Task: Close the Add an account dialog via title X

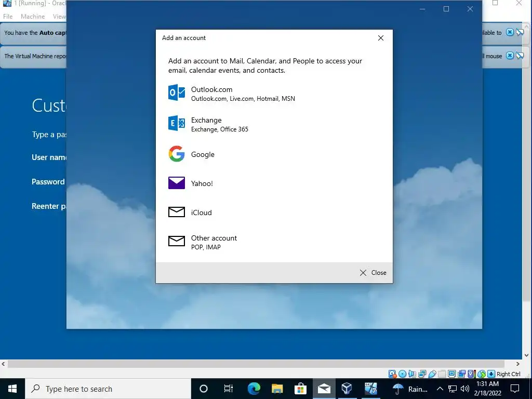Action: (x=381, y=38)
